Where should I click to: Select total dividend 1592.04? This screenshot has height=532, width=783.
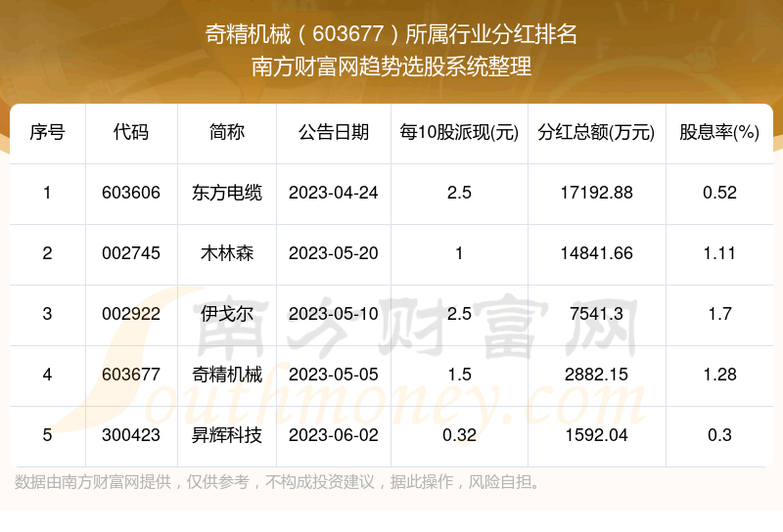(x=596, y=435)
